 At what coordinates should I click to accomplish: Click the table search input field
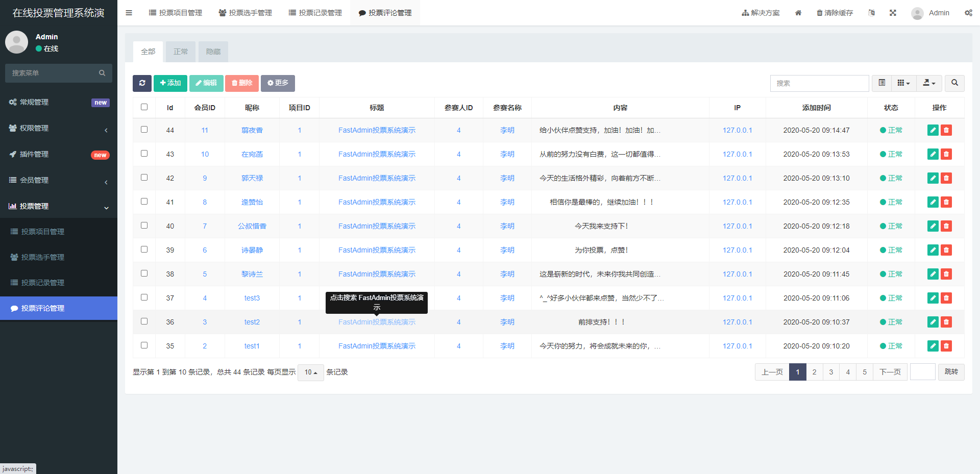[819, 83]
